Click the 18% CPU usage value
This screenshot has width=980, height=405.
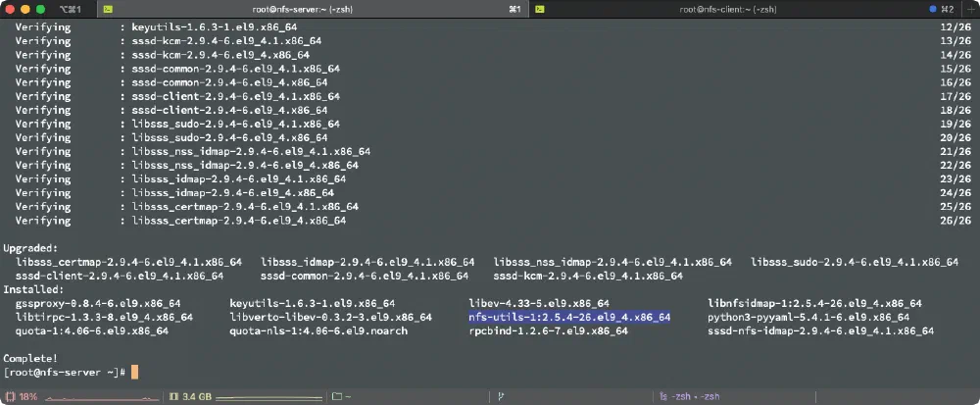[x=28, y=396]
